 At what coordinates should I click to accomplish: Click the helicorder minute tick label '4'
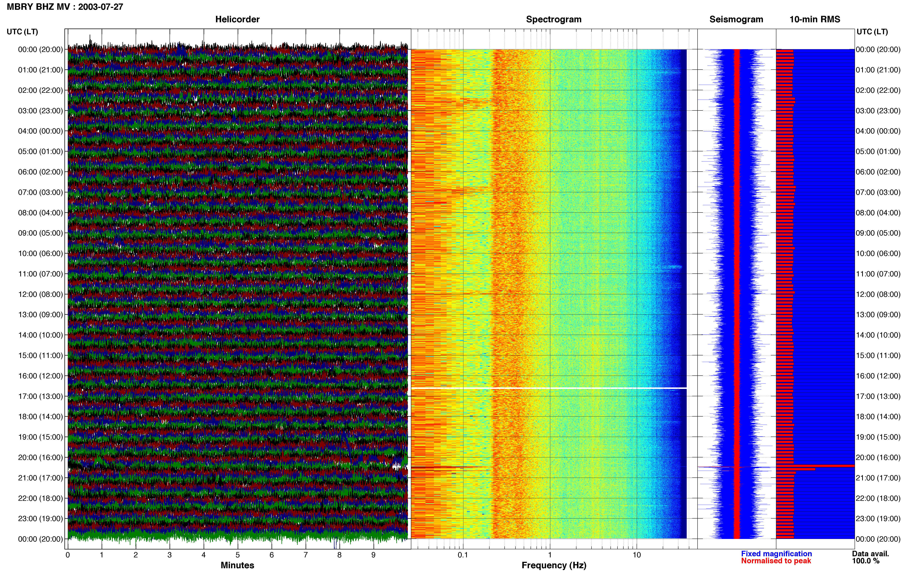tap(204, 555)
